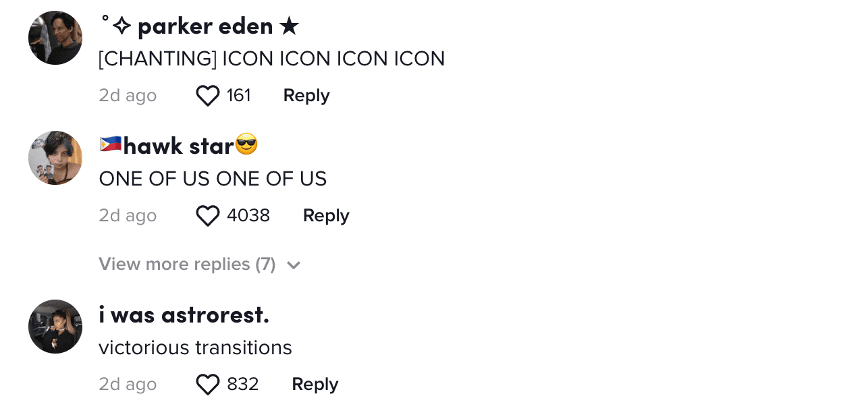Reply to i was astrorest's comment
This screenshot has height=417, width=868.
(315, 385)
